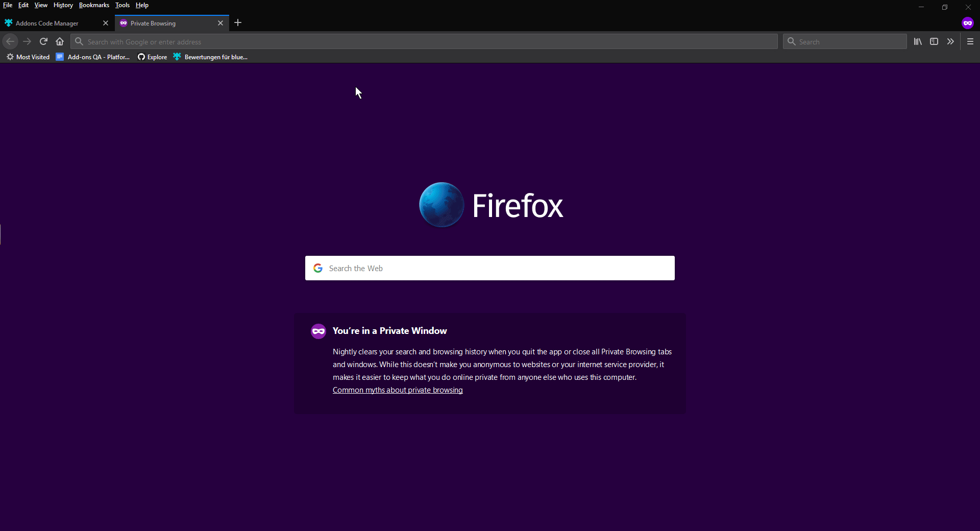This screenshot has height=531, width=980.
Task: Restore down the Firefox window
Action: click(945, 7)
